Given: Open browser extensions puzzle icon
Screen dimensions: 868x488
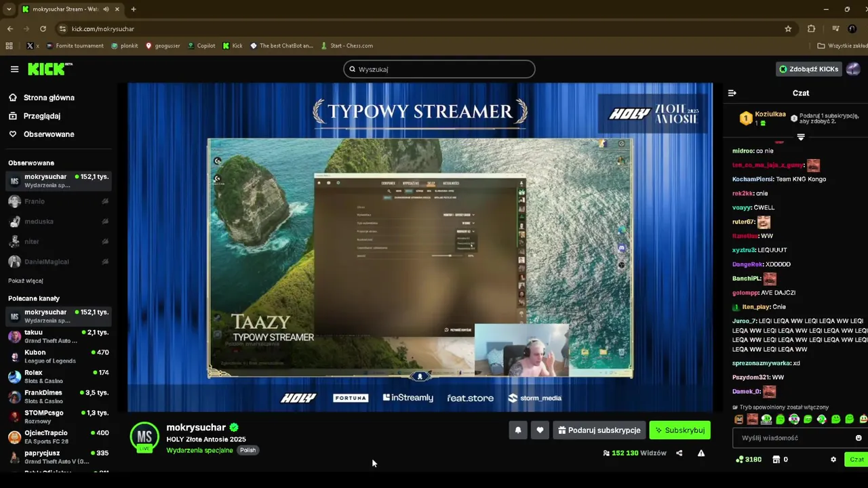Looking at the screenshot, I should click(x=811, y=28).
